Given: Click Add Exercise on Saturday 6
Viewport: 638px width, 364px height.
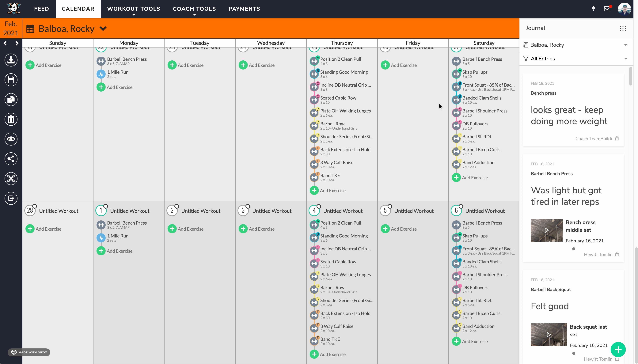Looking at the screenshot, I should tap(470, 341).
